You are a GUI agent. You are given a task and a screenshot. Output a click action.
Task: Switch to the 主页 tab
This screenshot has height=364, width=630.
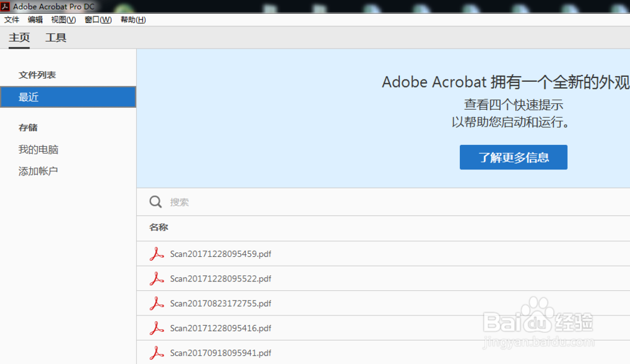tap(20, 38)
